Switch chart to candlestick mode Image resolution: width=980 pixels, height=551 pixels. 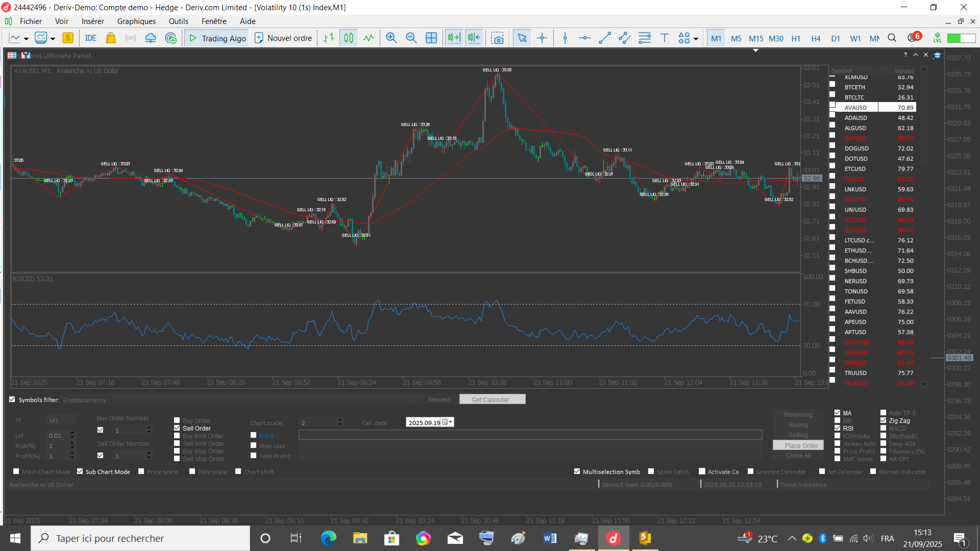[349, 38]
